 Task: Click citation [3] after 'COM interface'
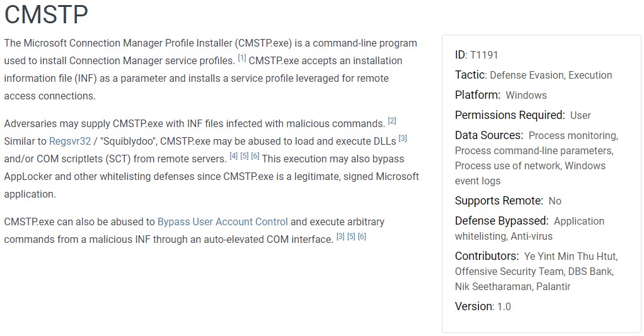pyautogui.click(x=340, y=237)
